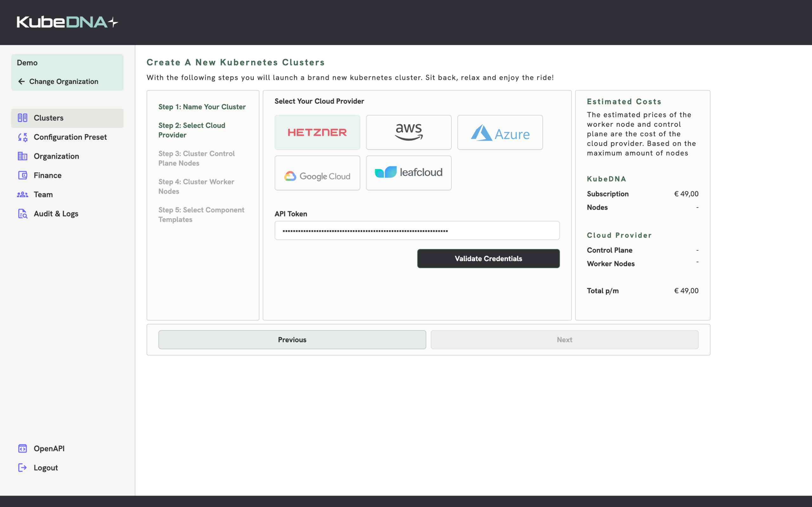
Task: Click the Logout exit icon
Action: (23, 468)
